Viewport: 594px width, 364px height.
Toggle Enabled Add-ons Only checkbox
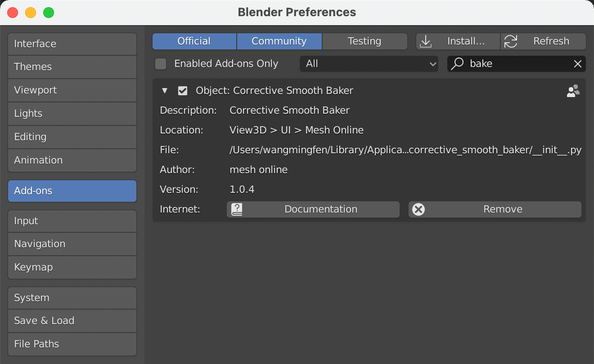click(161, 64)
